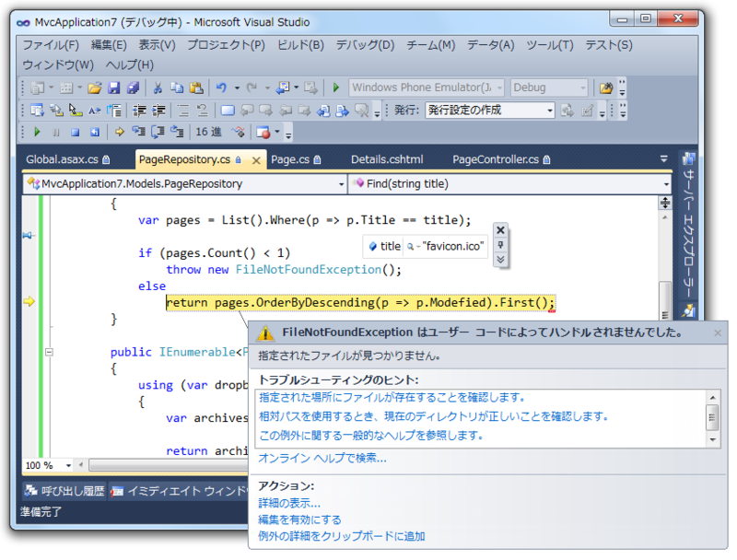Click the 編集を有効にする link
The height and width of the screenshot is (560, 737).
(x=299, y=519)
